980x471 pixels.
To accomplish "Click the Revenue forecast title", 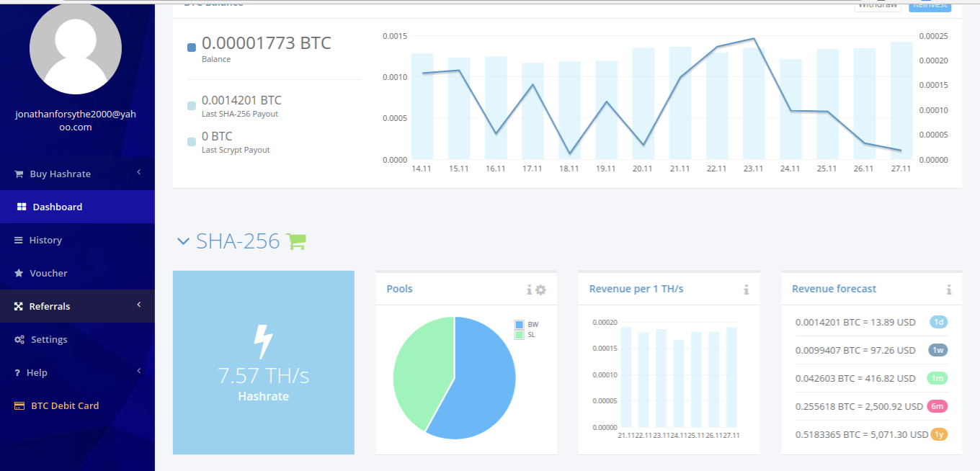I will click(x=834, y=289).
